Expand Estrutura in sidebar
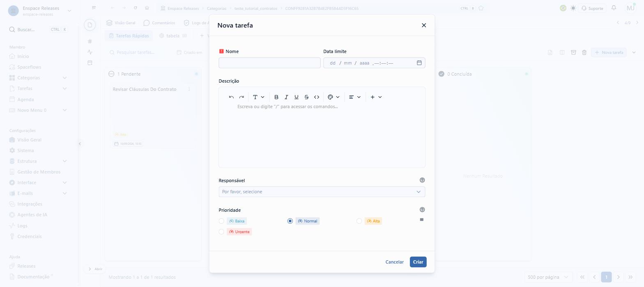644x287 pixels. tap(64, 161)
